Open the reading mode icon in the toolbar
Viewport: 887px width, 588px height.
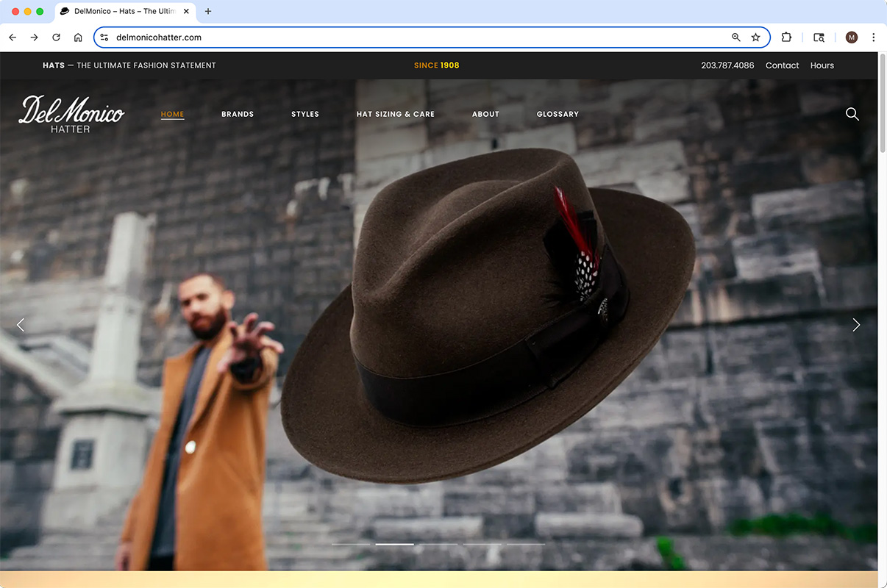(819, 37)
